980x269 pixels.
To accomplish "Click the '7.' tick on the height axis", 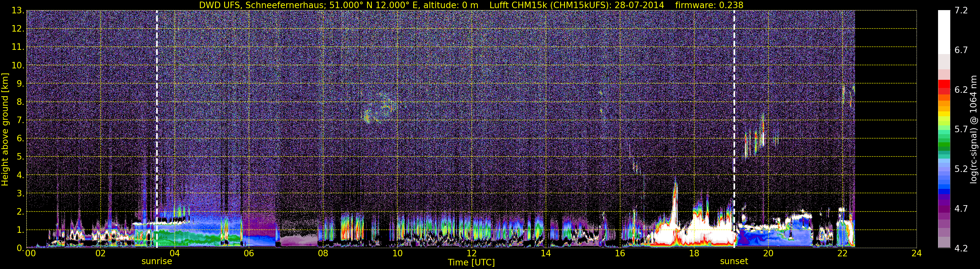I will (x=20, y=120).
